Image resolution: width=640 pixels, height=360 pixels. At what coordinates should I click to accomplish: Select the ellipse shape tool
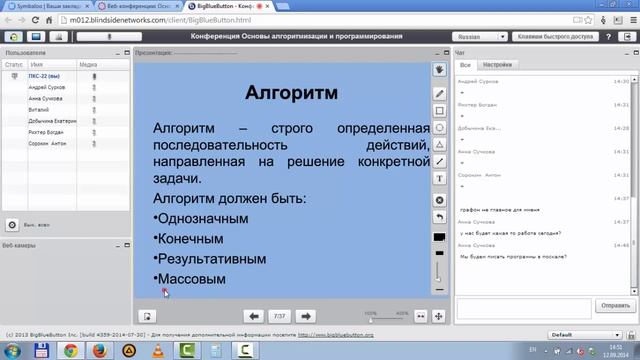pyautogui.click(x=439, y=128)
